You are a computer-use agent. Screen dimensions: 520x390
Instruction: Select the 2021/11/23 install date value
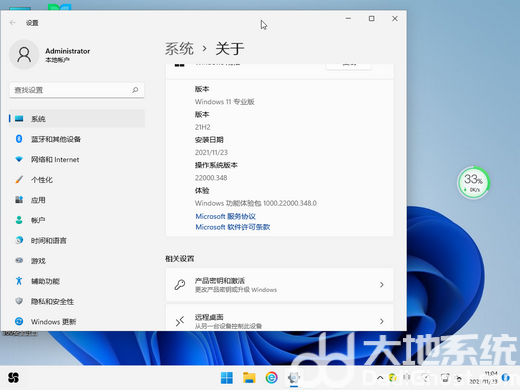(211, 152)
